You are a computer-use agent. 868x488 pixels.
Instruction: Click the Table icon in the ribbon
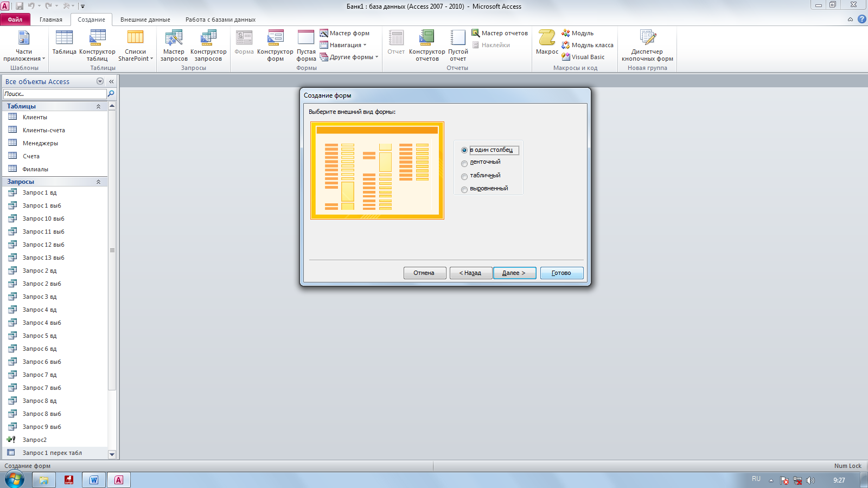(64, 42)
